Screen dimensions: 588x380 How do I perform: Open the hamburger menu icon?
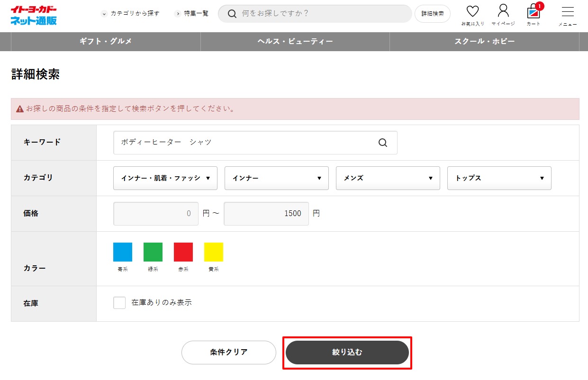567,12
